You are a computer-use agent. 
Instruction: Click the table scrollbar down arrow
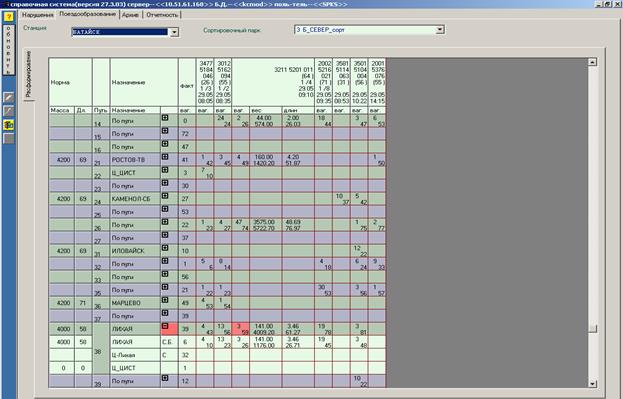pyautogui.click(x=592, y=384)
